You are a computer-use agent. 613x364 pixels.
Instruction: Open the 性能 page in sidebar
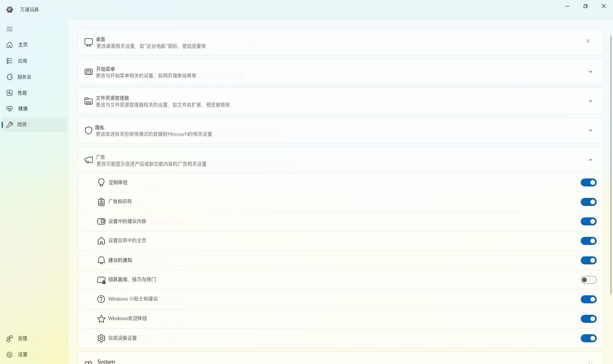point(22,93)
